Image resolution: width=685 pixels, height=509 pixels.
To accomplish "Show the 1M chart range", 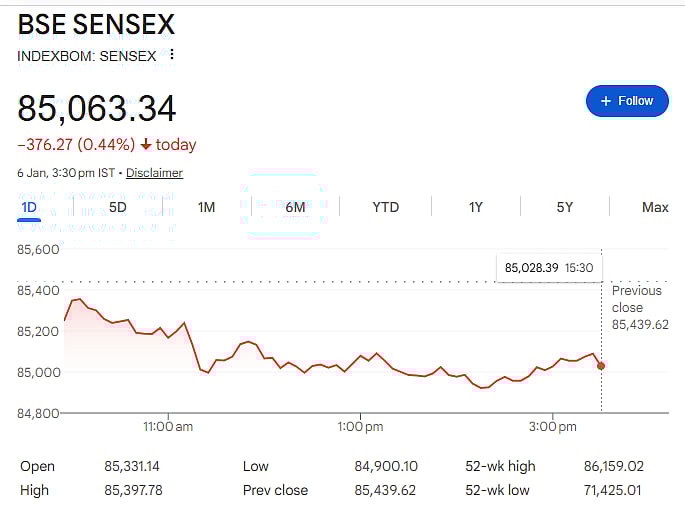I will [206, 207].
